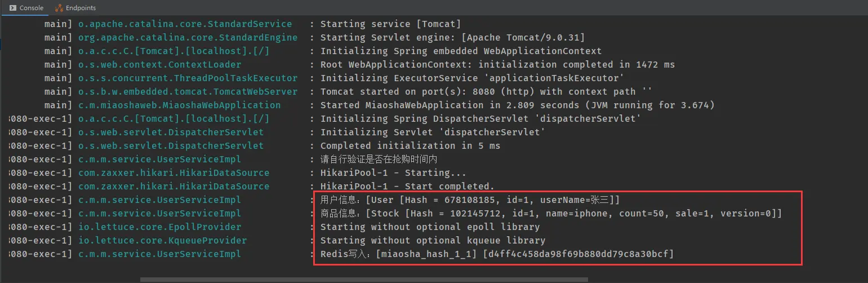Click the 'Starting Servlet engine' log message
Screen dimensions: 868x283
(452, 37)
